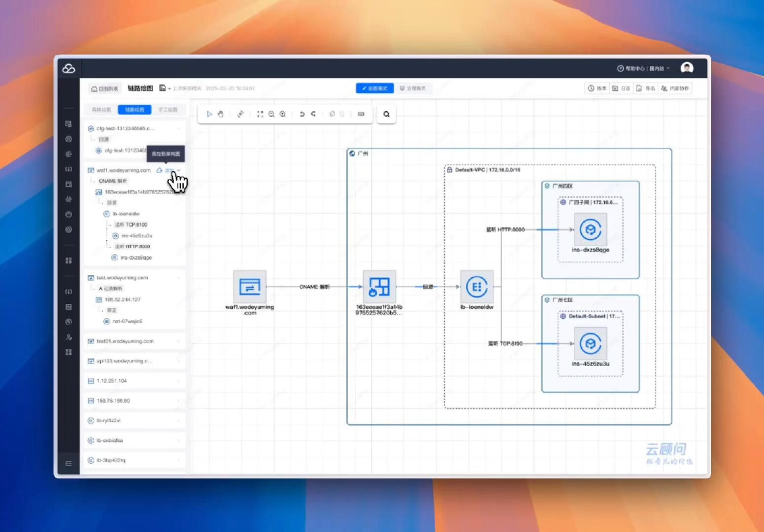The height and width of the screenshot is (532, 764).
Task: Switch to 治理模式 governance mode
Action: point(413,89)
